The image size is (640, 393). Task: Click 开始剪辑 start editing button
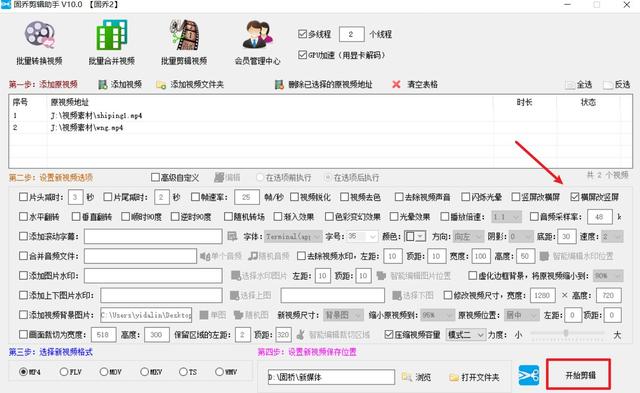[x=579, y=375]
